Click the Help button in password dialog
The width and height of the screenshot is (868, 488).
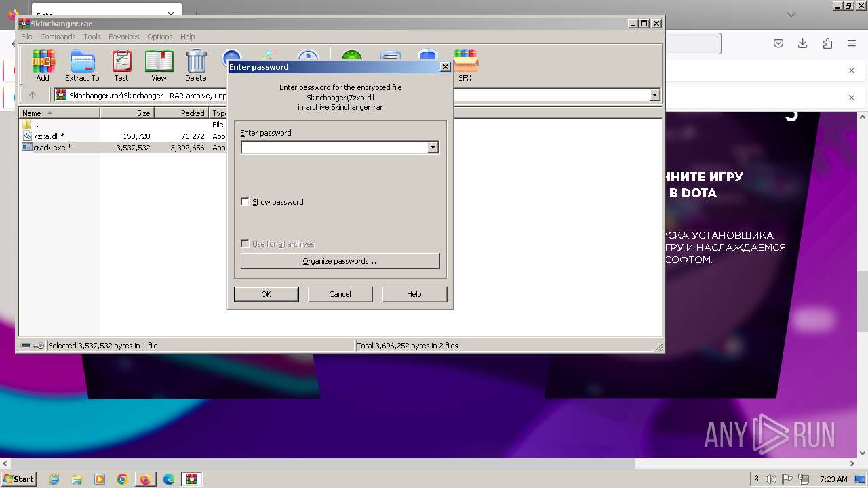414,294
